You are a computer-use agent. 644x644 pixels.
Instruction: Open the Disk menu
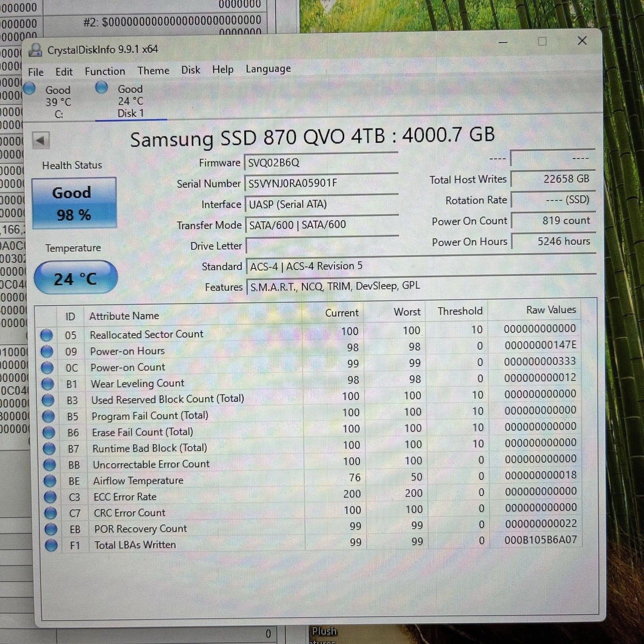[x=191, y=70]
